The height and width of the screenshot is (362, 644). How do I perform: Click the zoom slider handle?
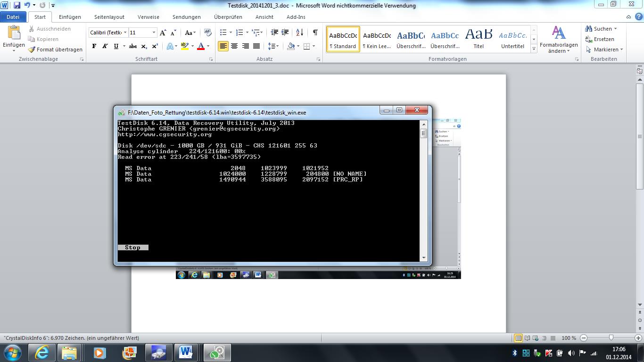click(x=611, y=338)
